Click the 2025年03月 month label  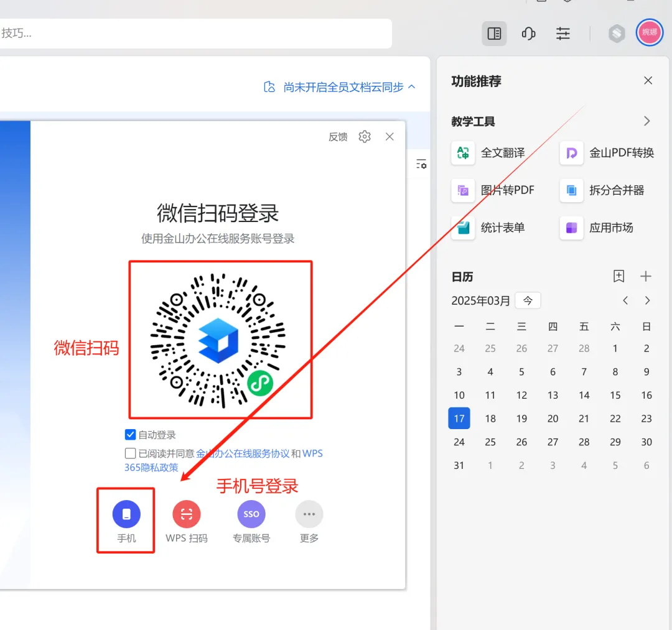coord(480,300)
